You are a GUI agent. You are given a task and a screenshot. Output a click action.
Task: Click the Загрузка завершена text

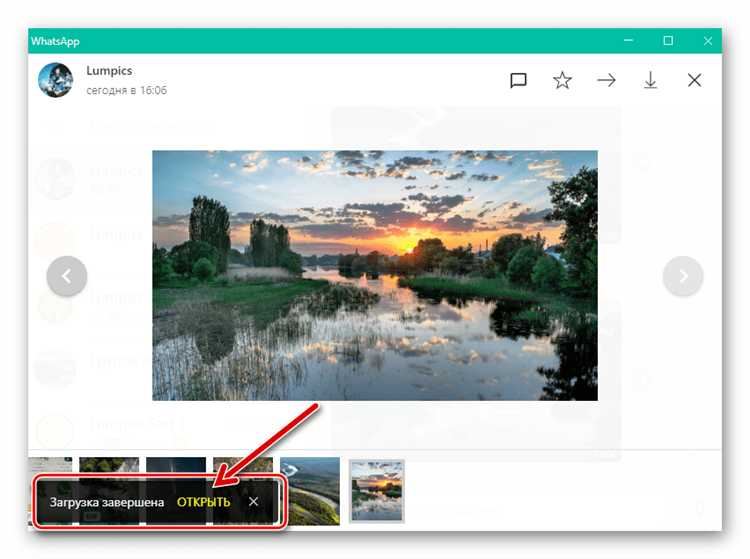[x=107, y=503]
